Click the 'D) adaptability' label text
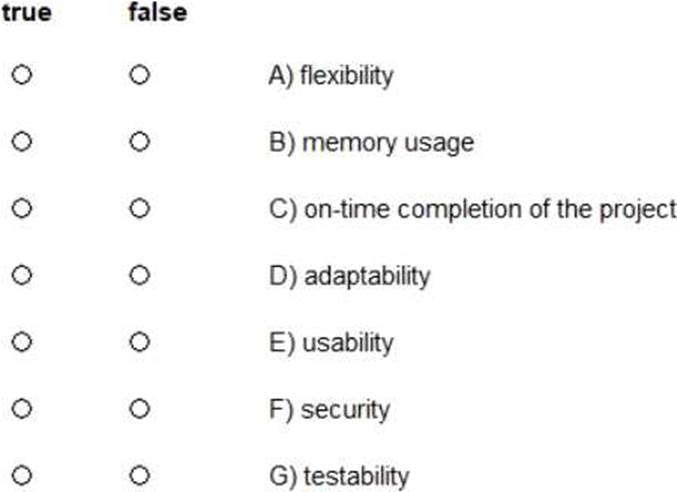The image size is (677, 492). [349, 277]
